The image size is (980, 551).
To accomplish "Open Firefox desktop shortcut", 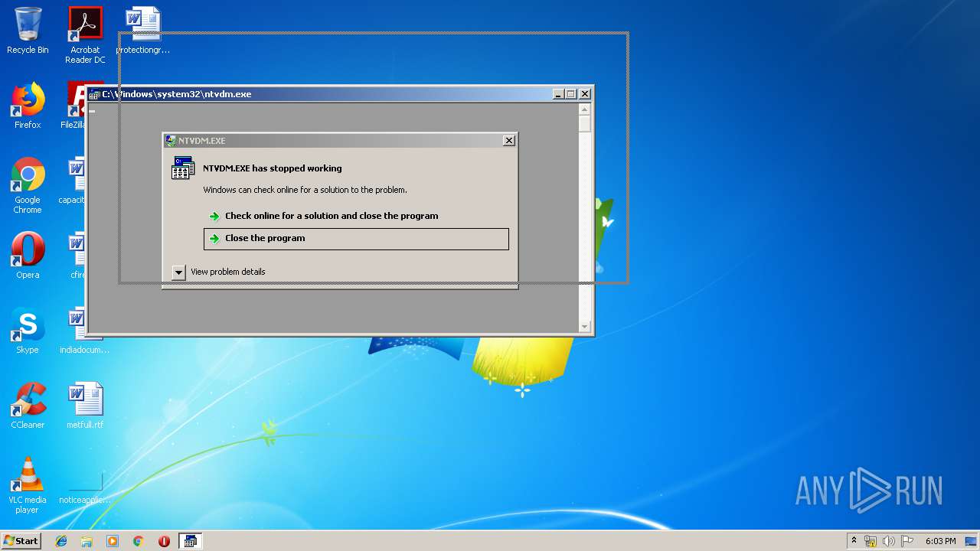I will [28, 106].
